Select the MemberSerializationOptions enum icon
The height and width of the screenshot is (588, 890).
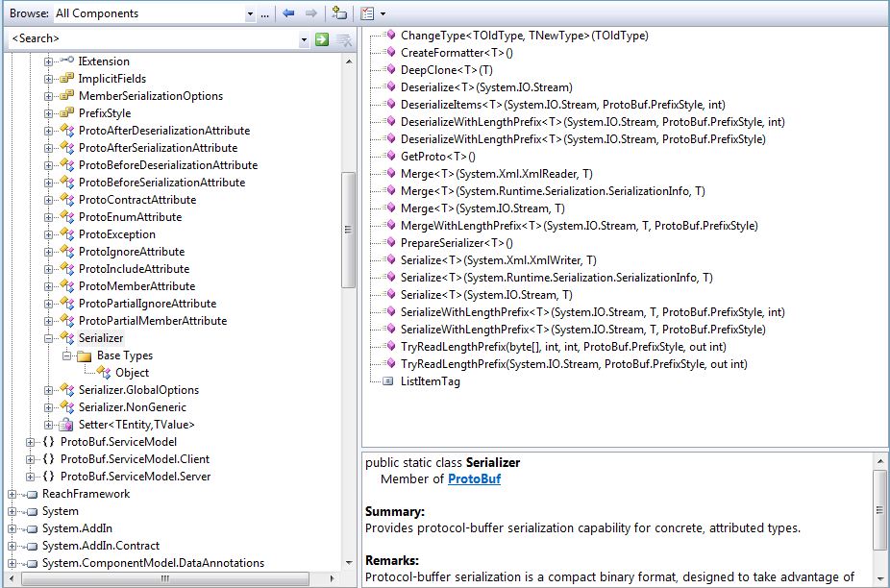coord(66,95)
